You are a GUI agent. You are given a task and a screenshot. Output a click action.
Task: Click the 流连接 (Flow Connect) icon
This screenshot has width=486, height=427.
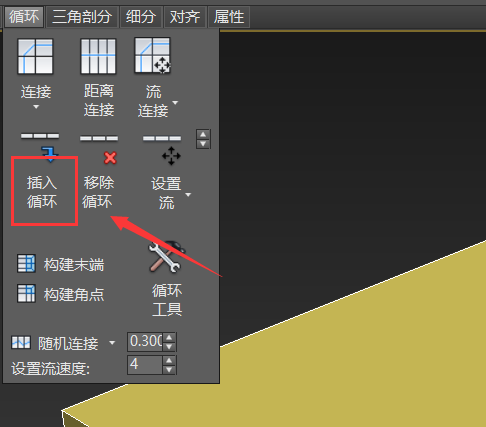[x=153, y=55]
